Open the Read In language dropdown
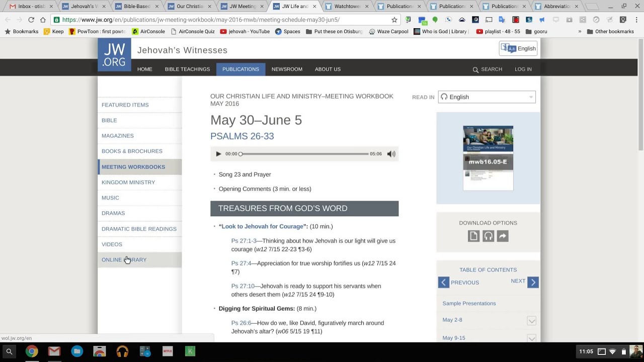This screenshot has height=362, width=644. (487, 97)
